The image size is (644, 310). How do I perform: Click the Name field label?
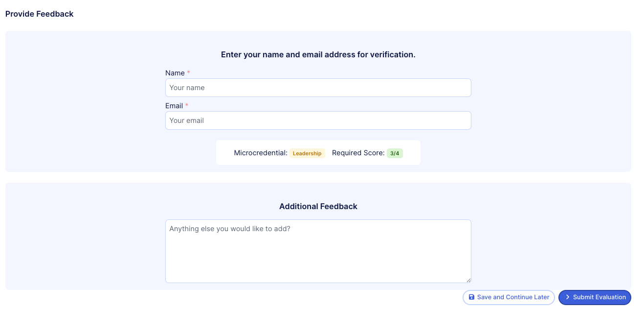[175, 73]
